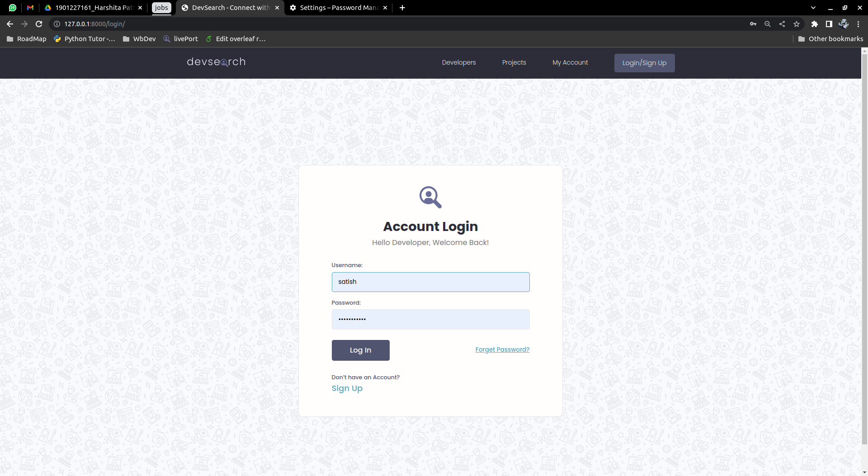Bookmark this page with the star icon
The width and height of the screenshot is (868, 476).
797,24
